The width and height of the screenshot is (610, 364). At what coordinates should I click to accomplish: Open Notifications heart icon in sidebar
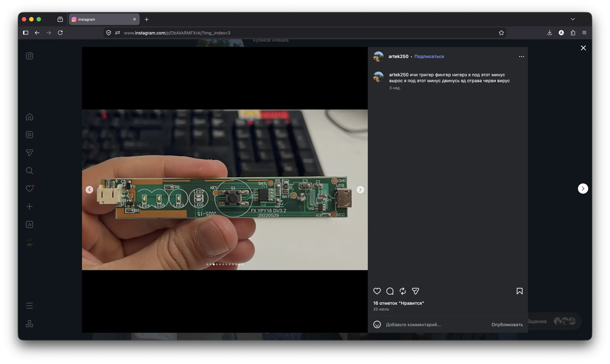pyautogui.click(x=29, y=188)
